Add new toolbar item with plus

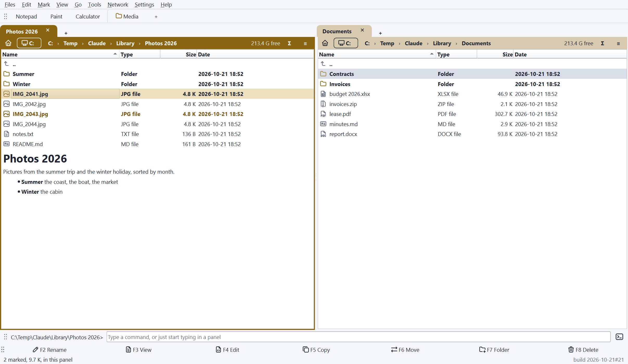(x=156, y=17)
